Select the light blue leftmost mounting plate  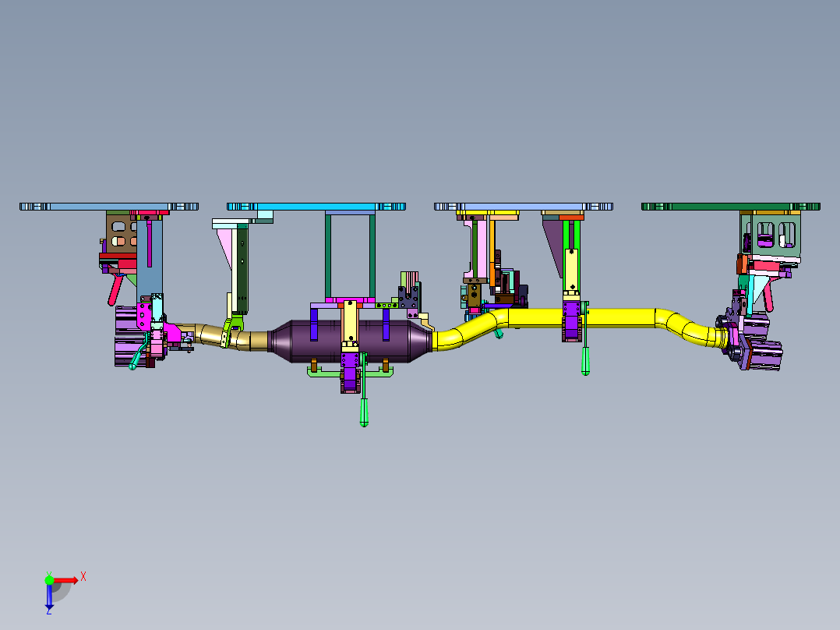pyautogui.click(x=109, y=207)
